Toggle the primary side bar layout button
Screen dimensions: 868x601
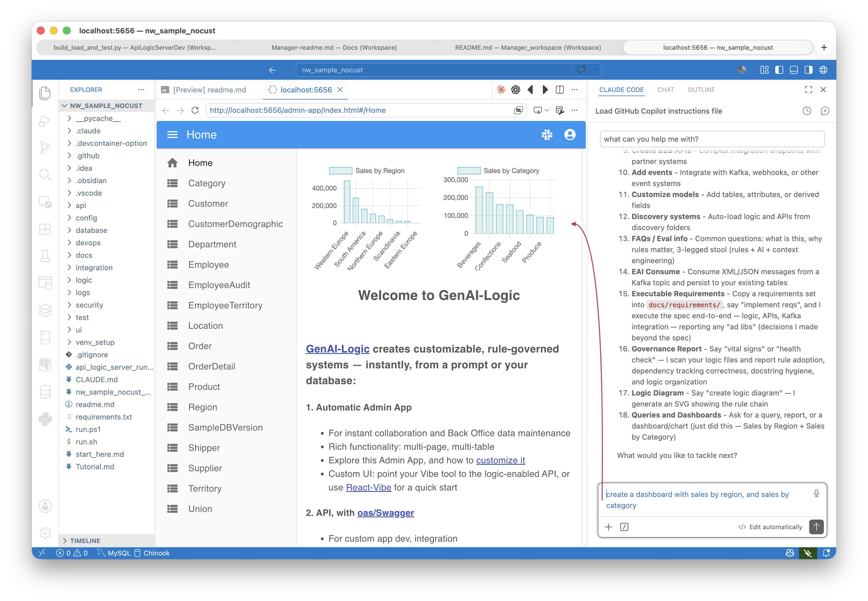(779, 70)
